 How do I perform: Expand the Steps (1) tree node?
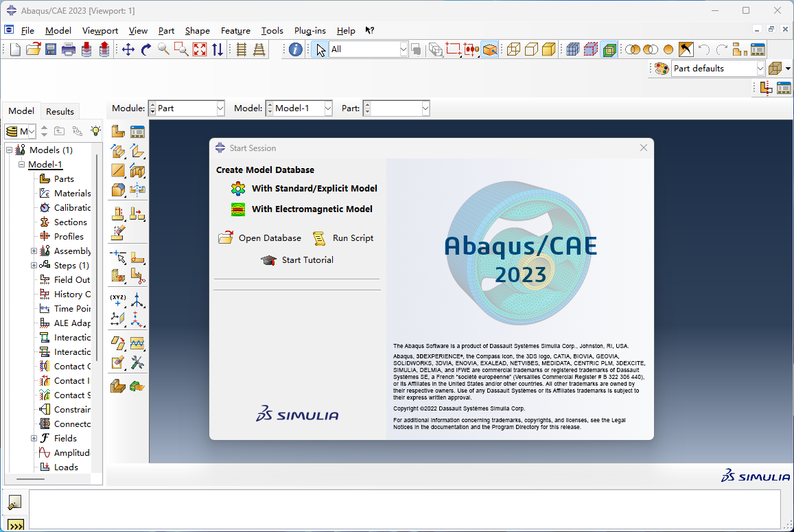34,265
